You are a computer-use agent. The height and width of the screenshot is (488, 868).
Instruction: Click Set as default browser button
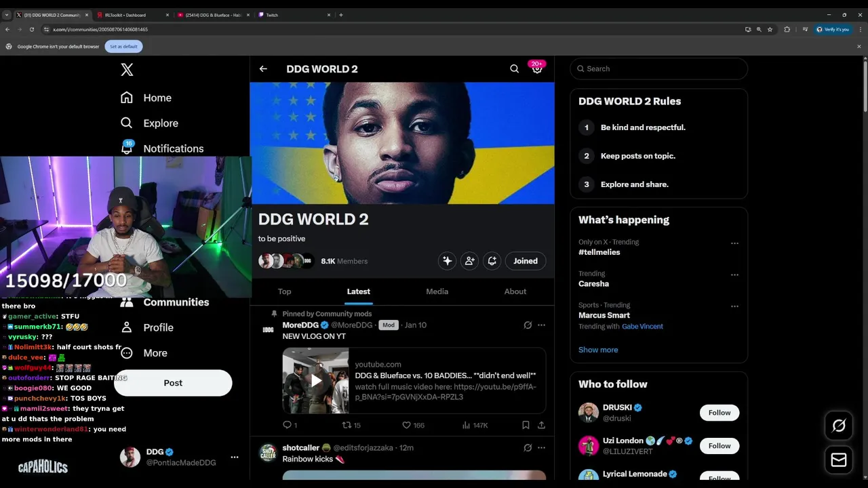pyautogui.click(x=123, y=47)
